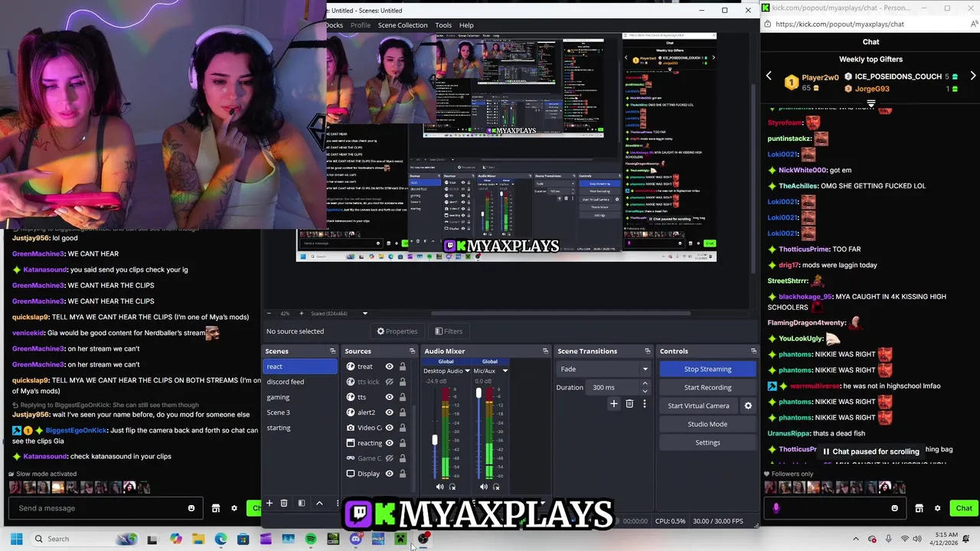The image size is (980, 551).
Task: Mute Mic/Aux speaker icon
Action: (x=483, y=487)
